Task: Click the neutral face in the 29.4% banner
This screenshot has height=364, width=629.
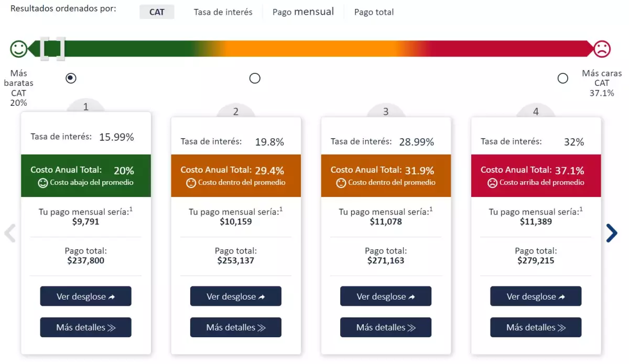Action: click(x=191, y=183)
